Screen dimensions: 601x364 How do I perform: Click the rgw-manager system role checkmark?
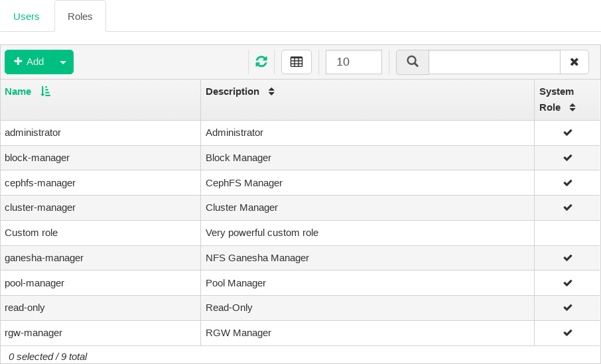(567, 333)
